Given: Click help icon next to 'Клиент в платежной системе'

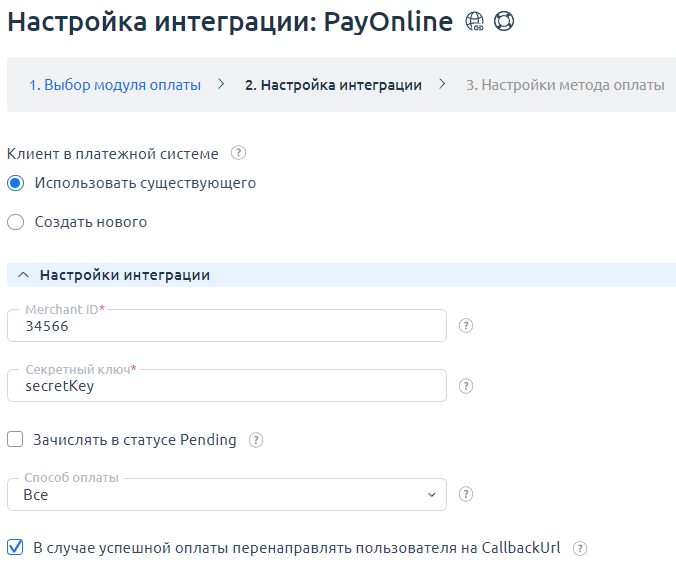Looking at the screenshot, I should [x=238, y=153].
